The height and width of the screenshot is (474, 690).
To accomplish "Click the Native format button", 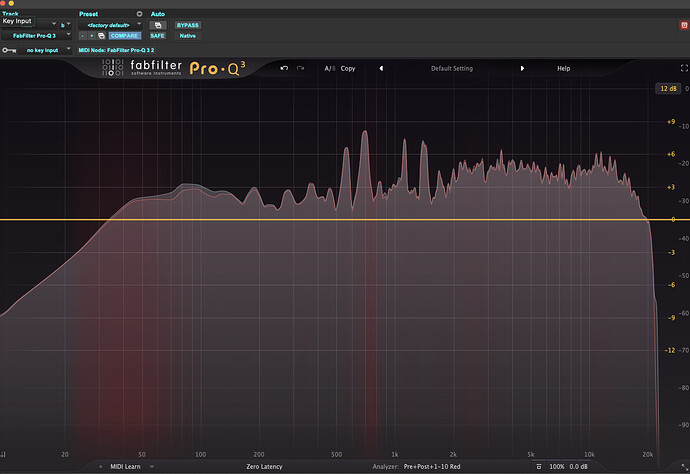I will tap(188, 36).
